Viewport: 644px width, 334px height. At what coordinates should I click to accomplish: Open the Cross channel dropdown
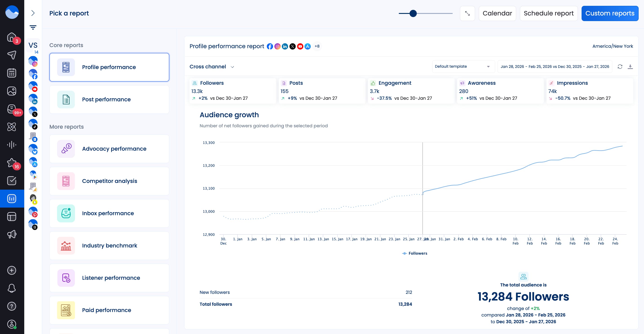212,67
